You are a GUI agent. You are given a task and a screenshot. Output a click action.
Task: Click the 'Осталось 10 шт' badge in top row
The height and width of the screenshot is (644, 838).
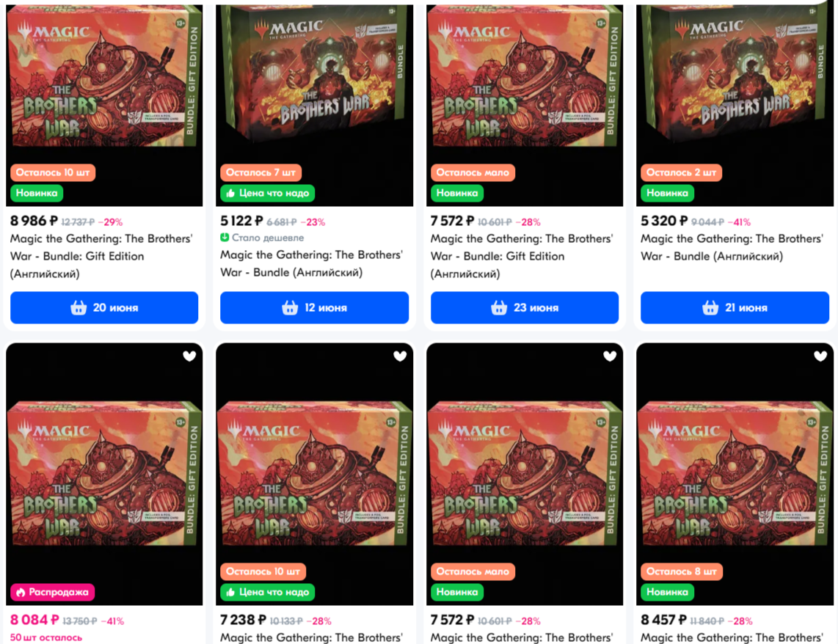52,172
